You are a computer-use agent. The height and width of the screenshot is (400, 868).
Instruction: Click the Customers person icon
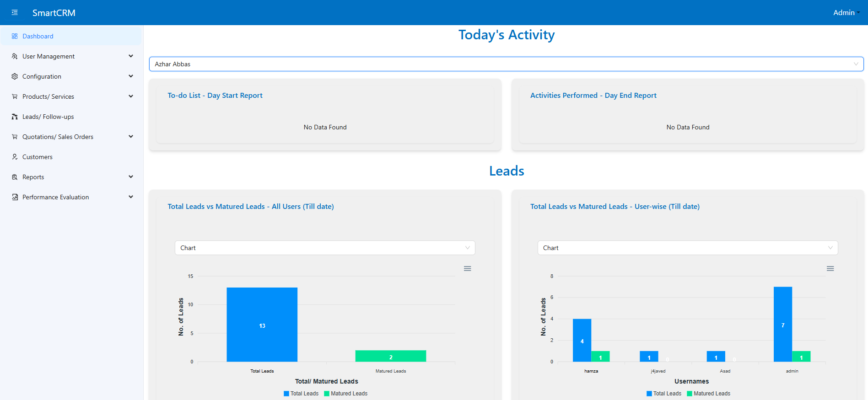[15, 157]
